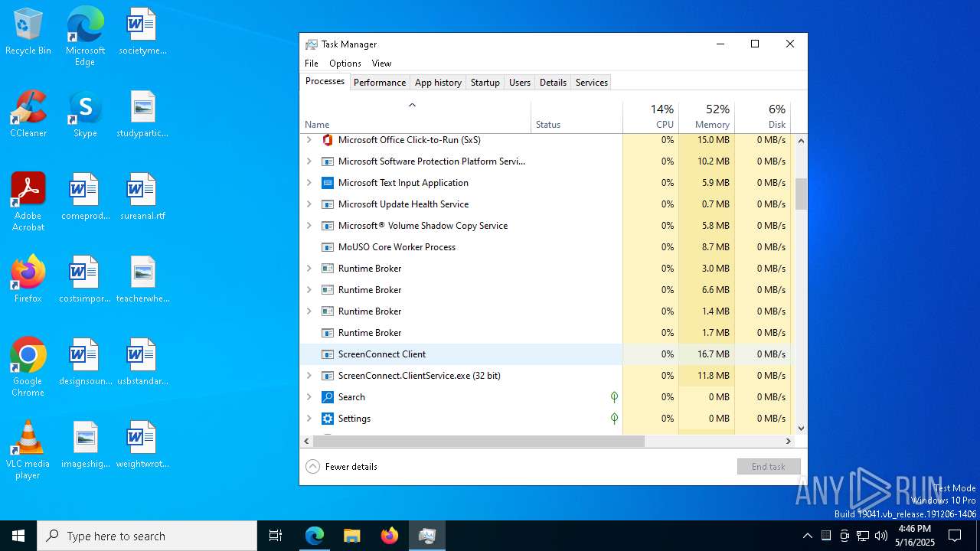
Task: Open CCleaner desktop shortcut
Action: [28, 115]
